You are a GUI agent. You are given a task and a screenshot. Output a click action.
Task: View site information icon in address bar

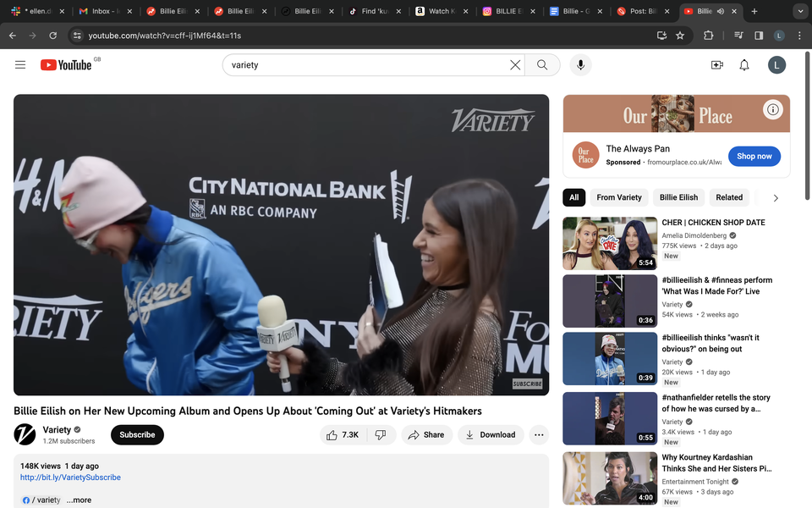pyautogui.click(x=77, y=36)
